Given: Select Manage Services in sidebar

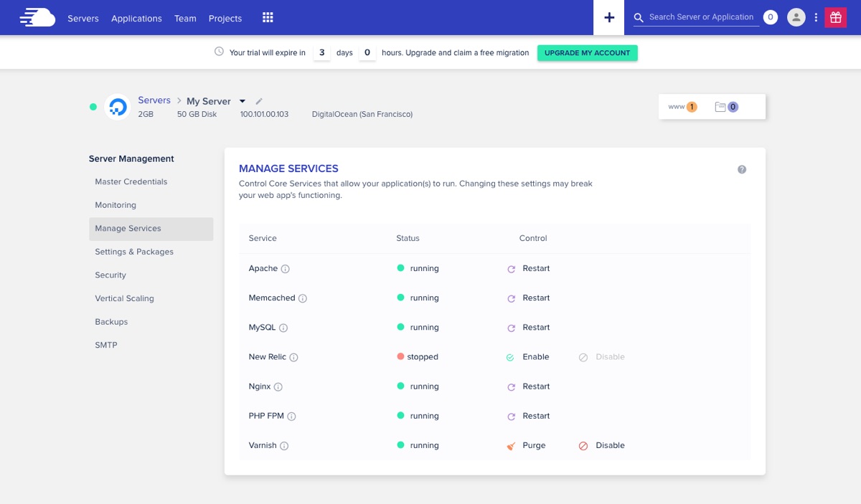Looking at the screenshot, I should [151, 229].
